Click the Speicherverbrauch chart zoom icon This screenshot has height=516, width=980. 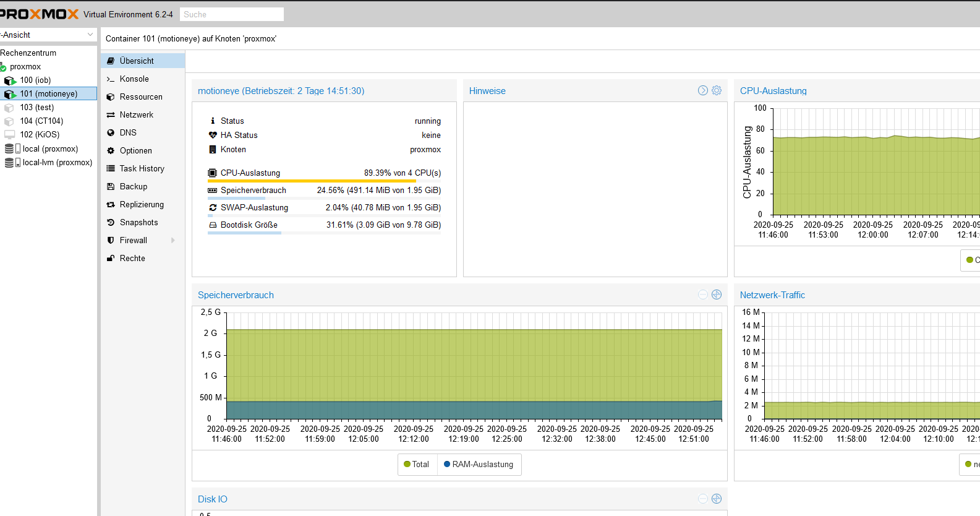pos(717,295)
